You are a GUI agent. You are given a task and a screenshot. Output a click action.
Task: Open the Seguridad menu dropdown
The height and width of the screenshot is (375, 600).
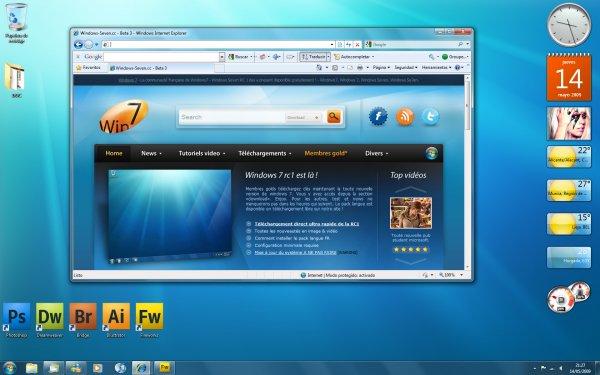tap(406, 68)
